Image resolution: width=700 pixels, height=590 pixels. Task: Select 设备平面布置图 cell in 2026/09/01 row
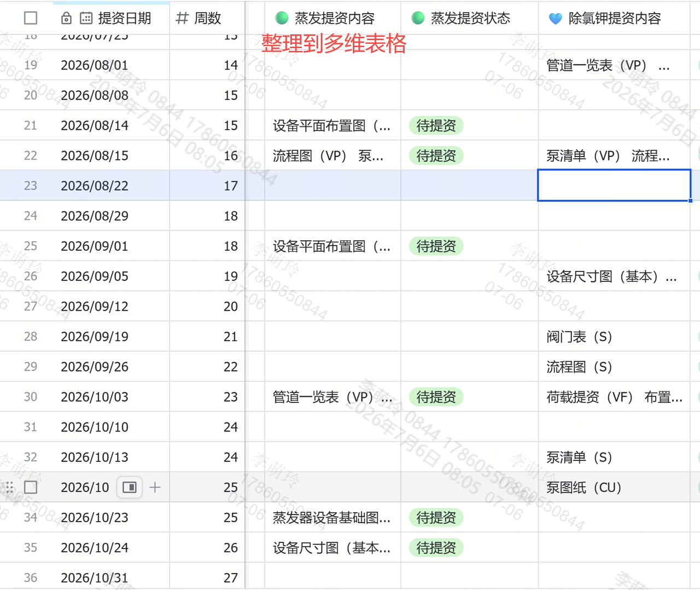pyautogui.click(x=333, y=246)
